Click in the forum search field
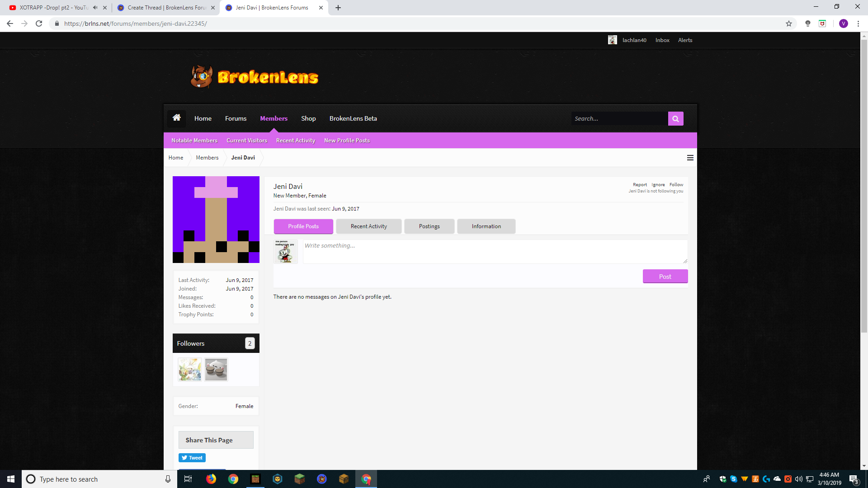The image size is (868, 488). 619,118
